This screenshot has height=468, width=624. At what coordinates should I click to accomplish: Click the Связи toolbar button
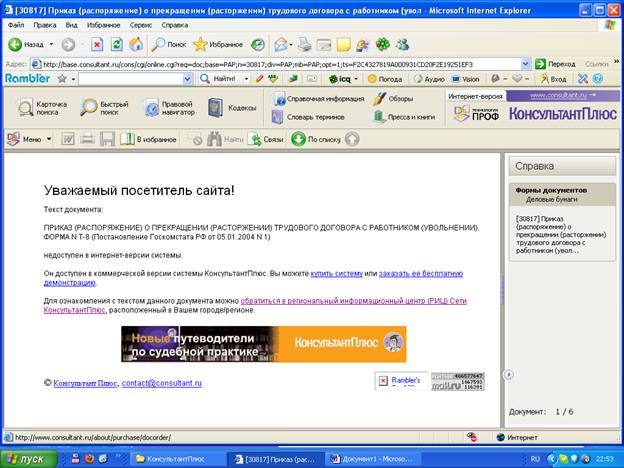[x=266, y=139]
